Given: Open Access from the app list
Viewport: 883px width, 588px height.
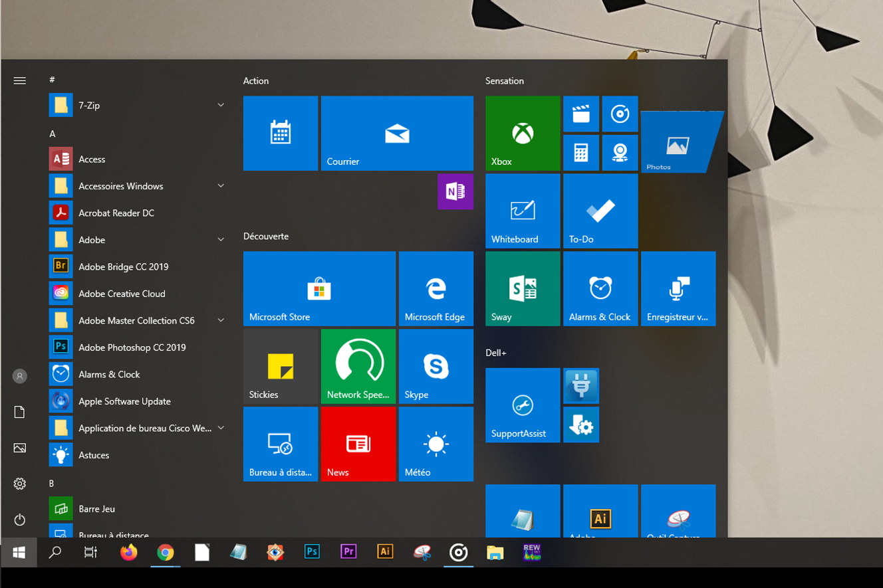Looking at the screenshot, I should [x=138, y=159].
